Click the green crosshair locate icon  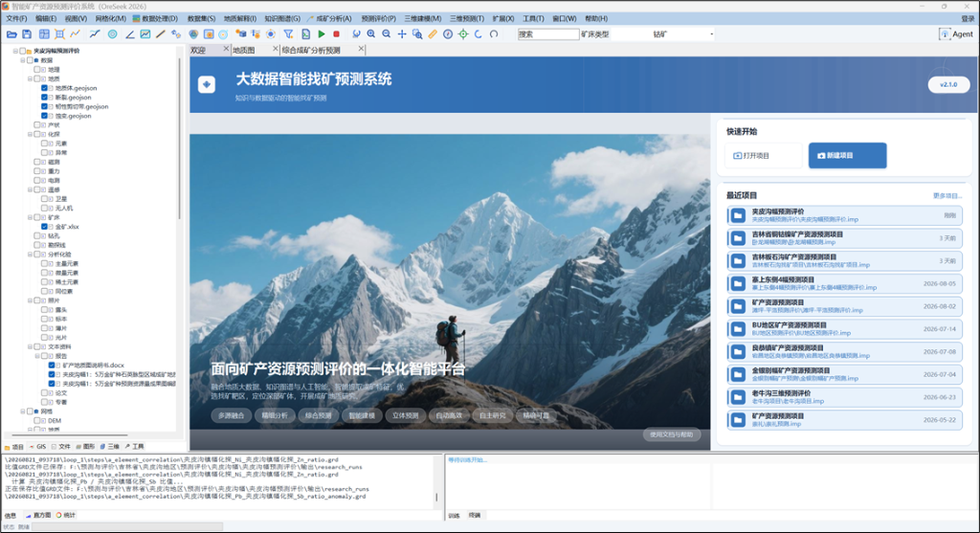coord(463,34)
